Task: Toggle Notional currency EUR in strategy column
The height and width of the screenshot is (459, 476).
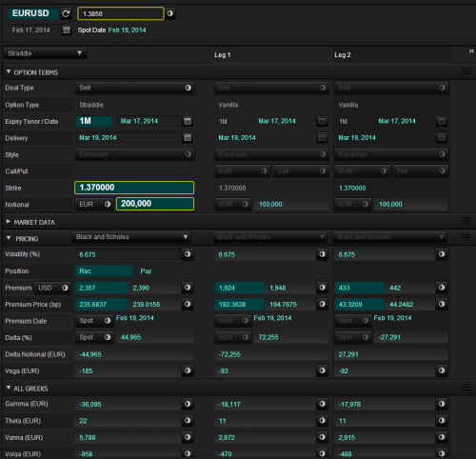Action: click(94, 204)
